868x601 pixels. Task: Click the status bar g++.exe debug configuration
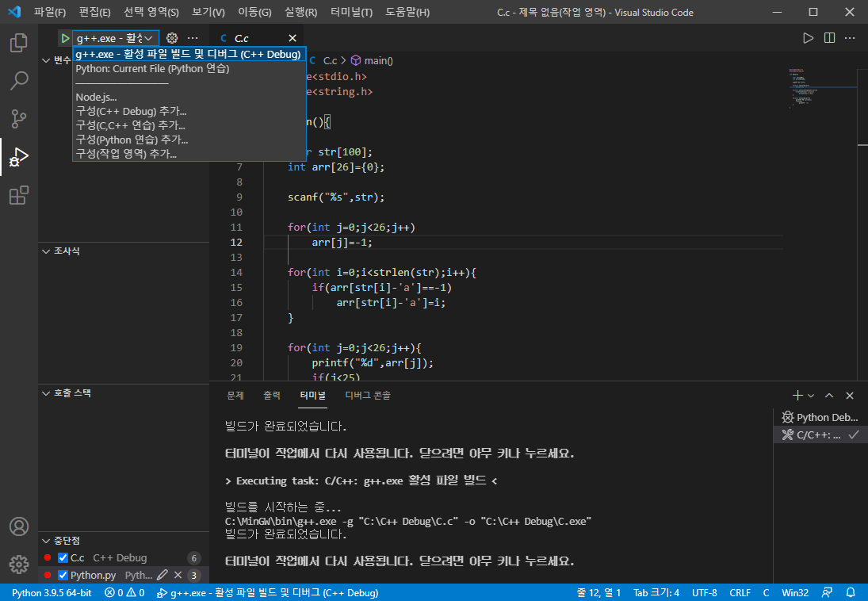267,593
